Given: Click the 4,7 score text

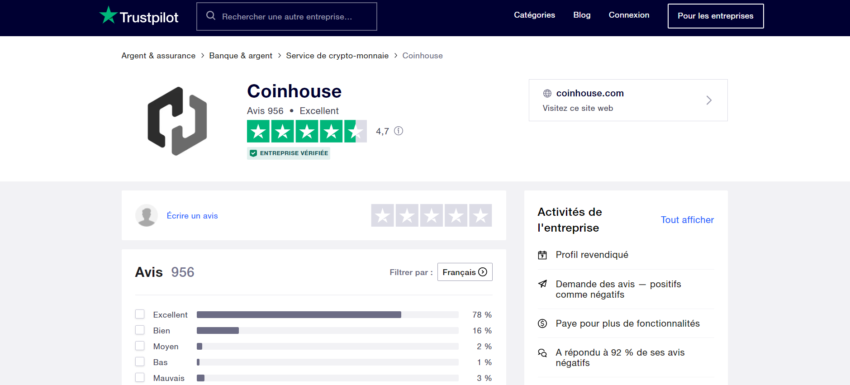Looking at the screenshot, I should 382,131.
